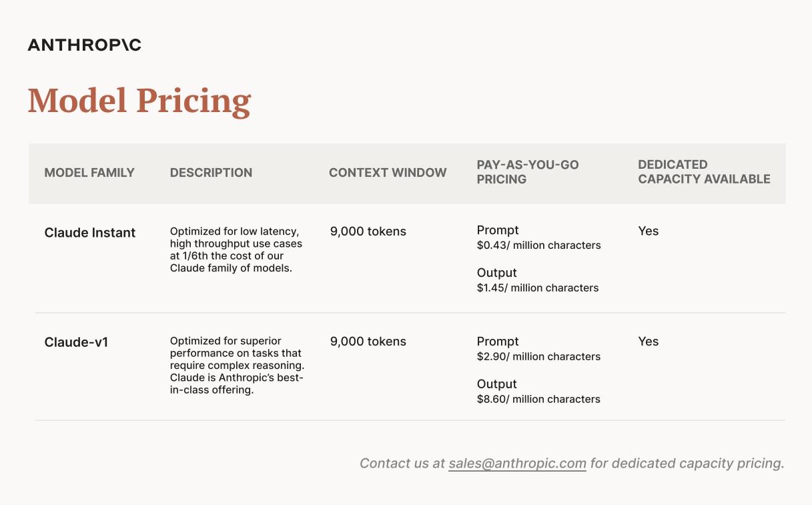Click Claude Instant's 9,000 tokens value
This screenshot has width=812, height=505.
coord(368,231)
